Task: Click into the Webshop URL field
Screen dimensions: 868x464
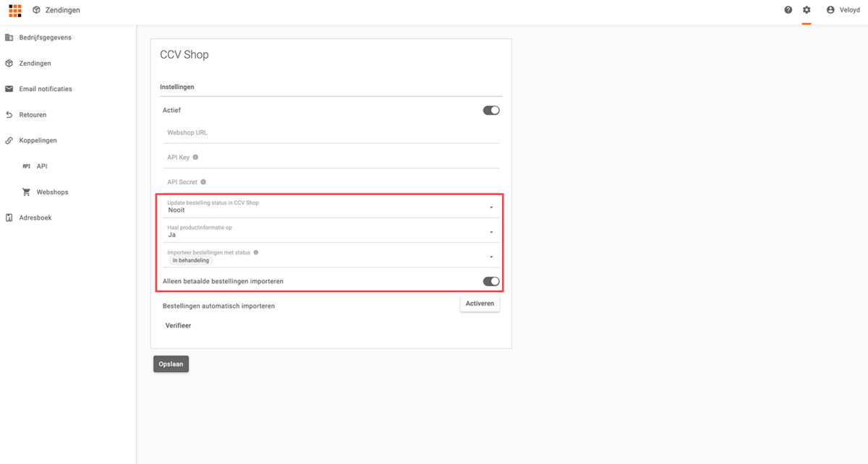Action: (331, 133)
